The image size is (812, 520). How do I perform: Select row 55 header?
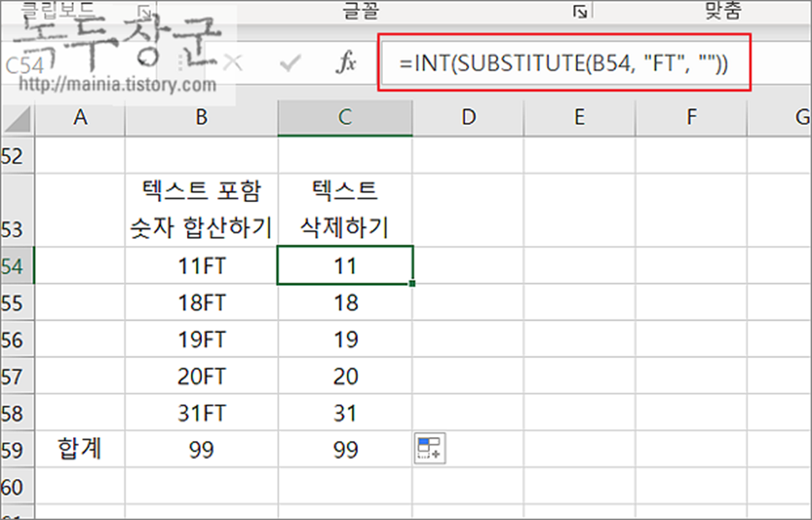click(x=17, y=303)
